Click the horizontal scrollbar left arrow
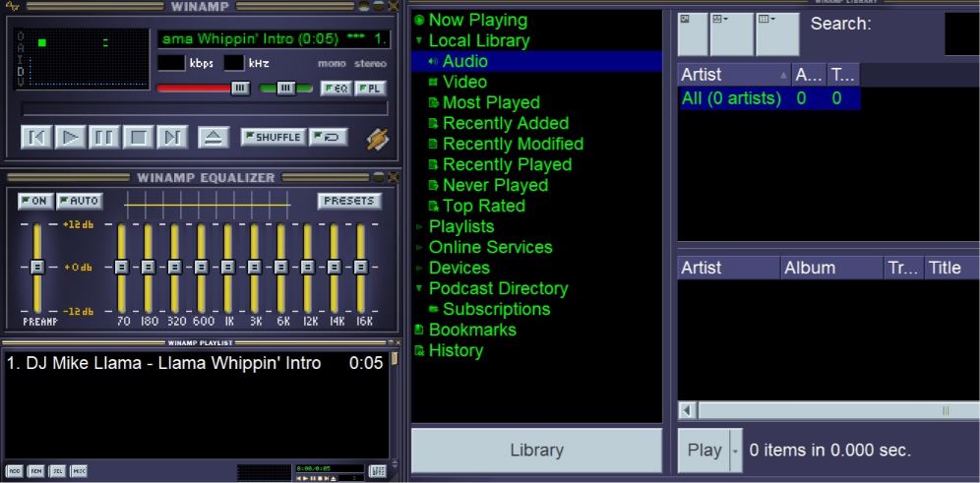980x483 pixels. coord(688,410)
